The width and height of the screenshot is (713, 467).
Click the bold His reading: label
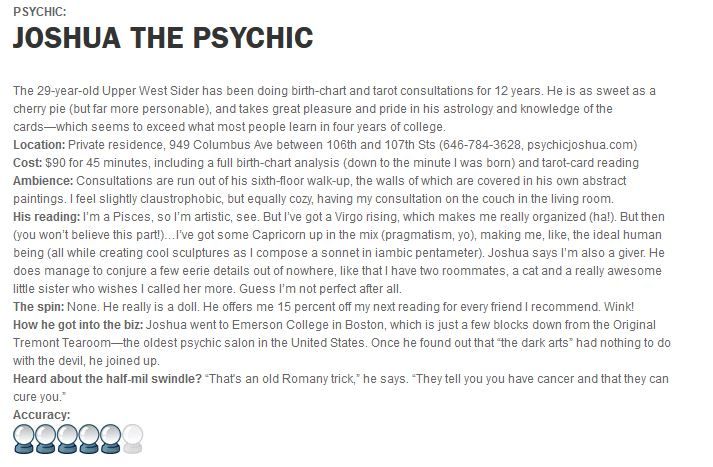46,217
